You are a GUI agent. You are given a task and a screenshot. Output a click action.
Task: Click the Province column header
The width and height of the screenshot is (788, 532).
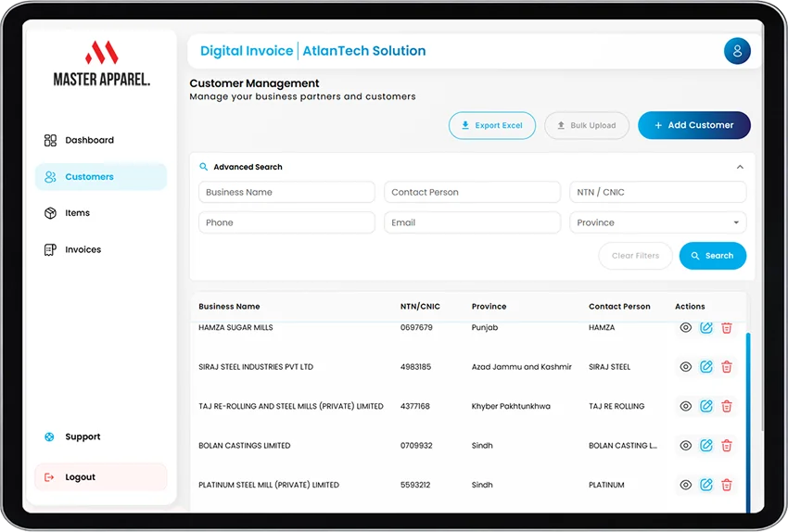(489, 307)
